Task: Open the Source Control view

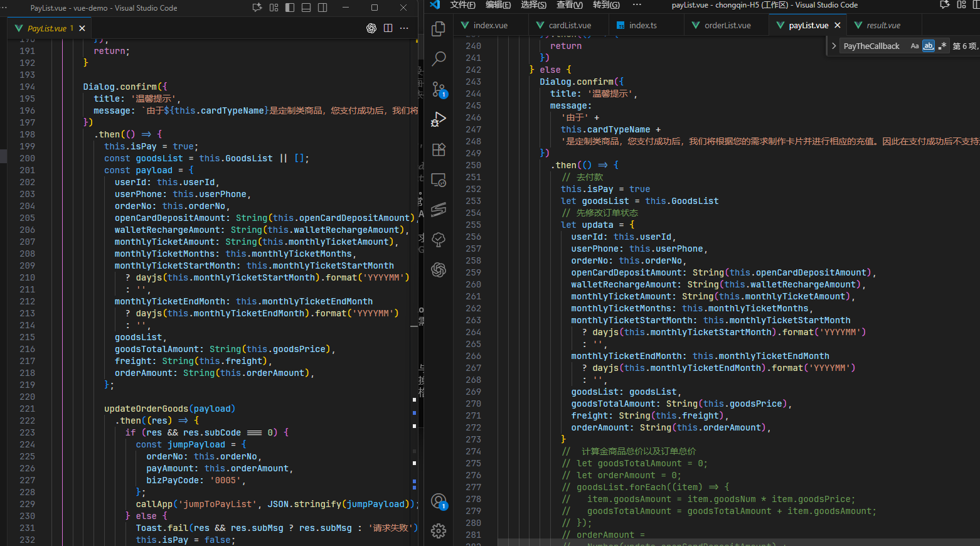Action: [439, 89]
